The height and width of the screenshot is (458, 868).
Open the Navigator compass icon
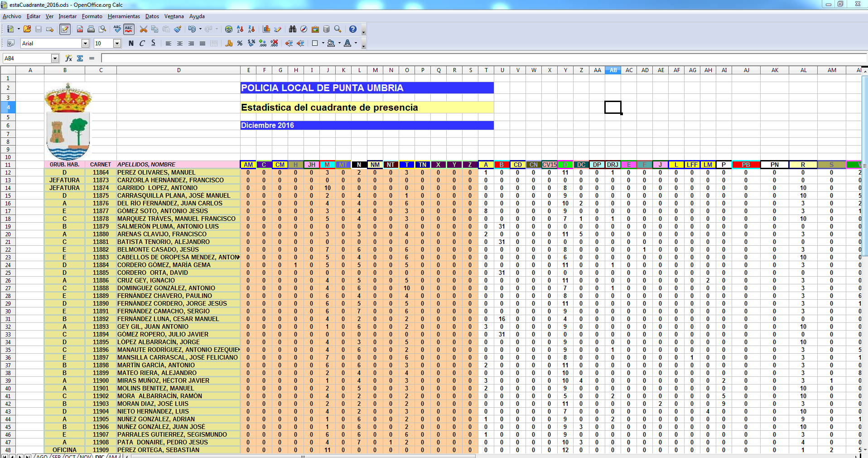coord(304,29)
